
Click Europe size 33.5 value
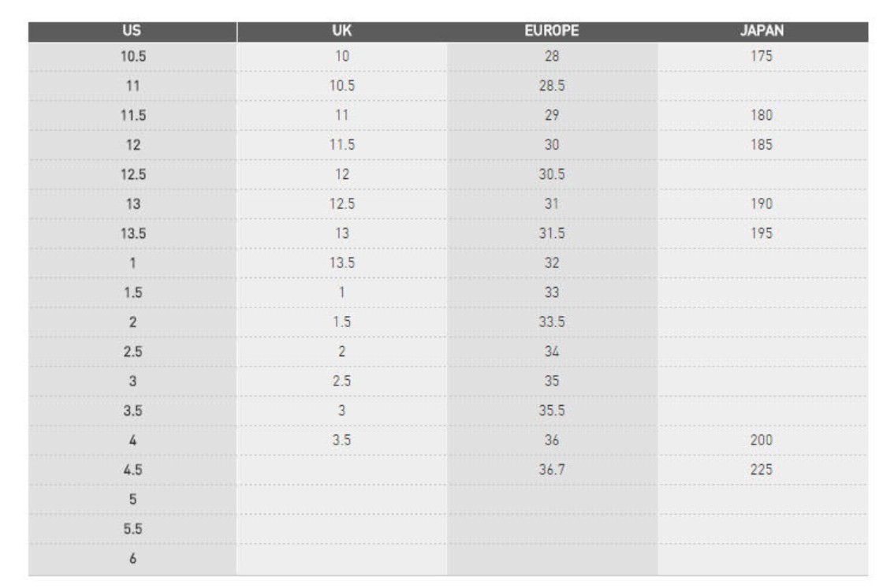pyautogui.click(x=552, y=322)
